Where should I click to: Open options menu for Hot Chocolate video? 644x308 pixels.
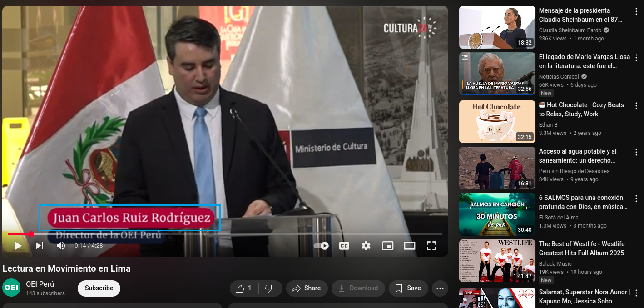tap(636, 106)
